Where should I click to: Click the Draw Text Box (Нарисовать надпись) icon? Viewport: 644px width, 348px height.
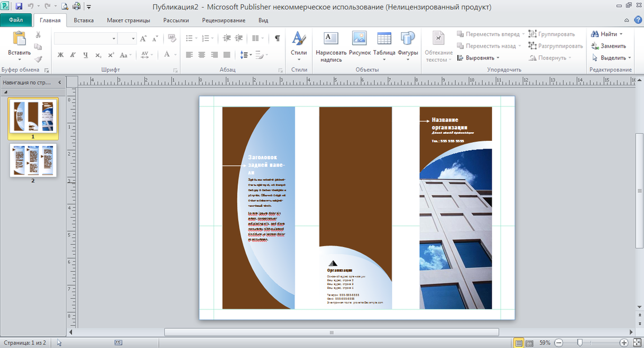[331, 39]
